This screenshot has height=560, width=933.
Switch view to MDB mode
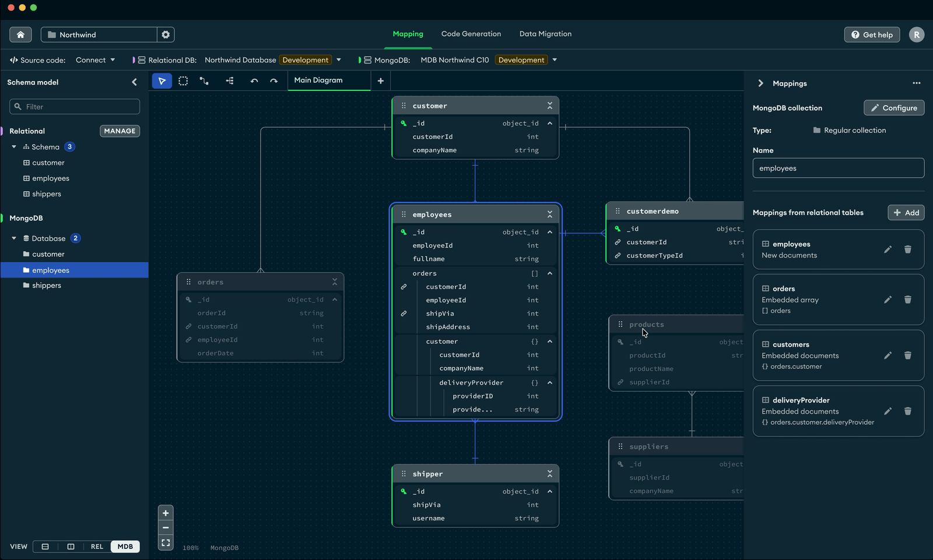[125, 547]
